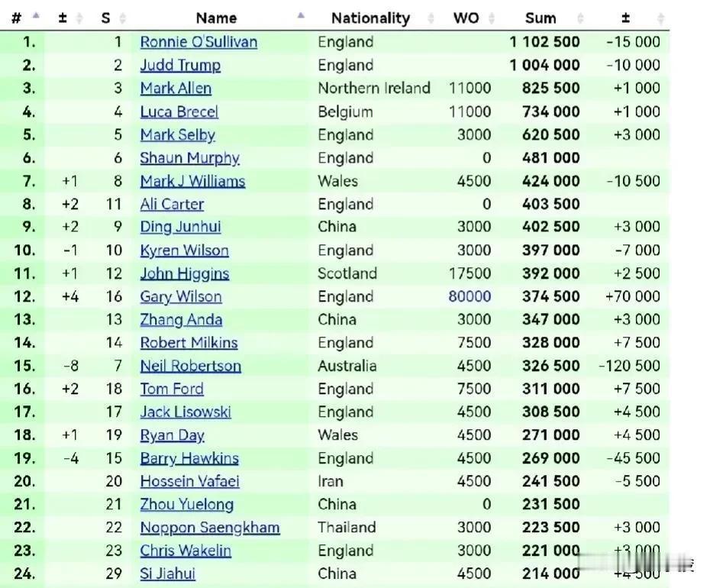Sort by Sum column header

[x=541, y=18]
